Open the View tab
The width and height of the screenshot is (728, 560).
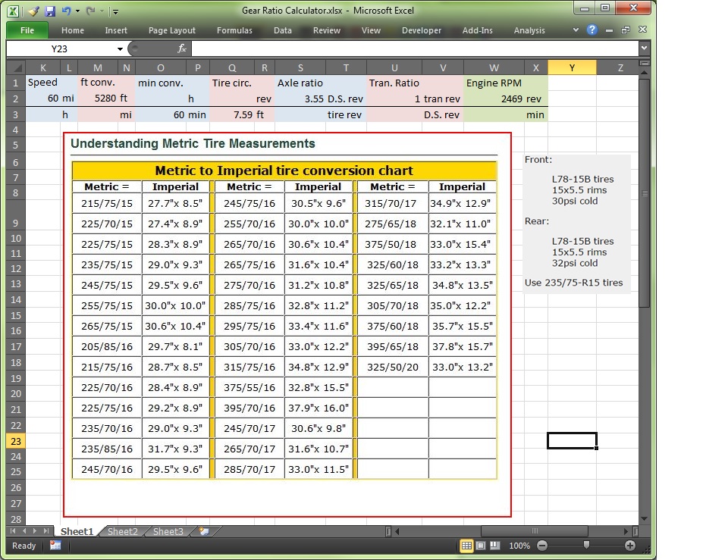tap(371, 30)
